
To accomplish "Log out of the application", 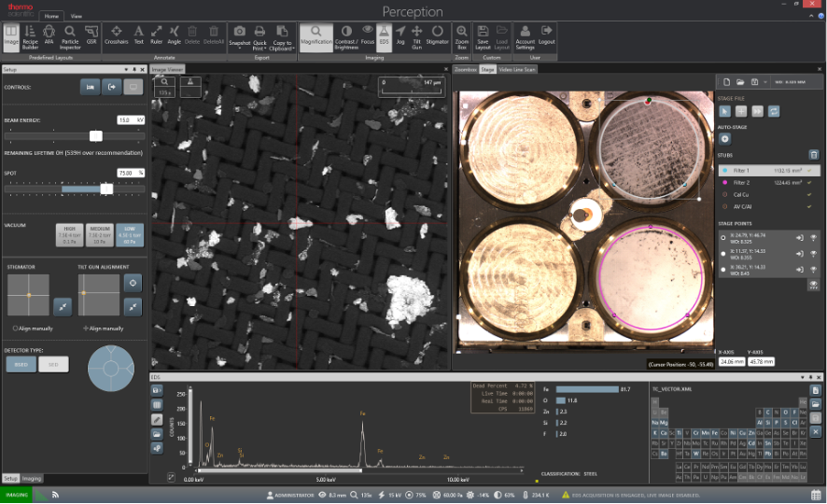I will [546, 35].
